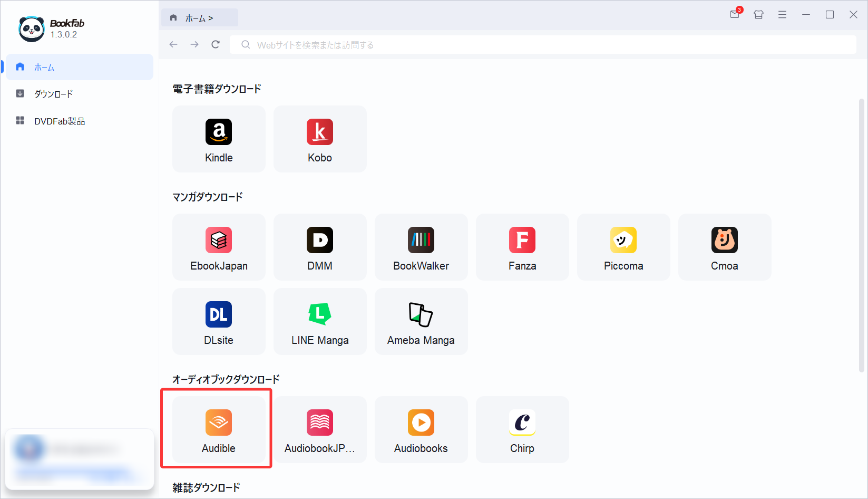This screenshot has width=868, height=499.
Task: Click the 電子書籍ダウンロード heading
Action: tap(217, 89)
